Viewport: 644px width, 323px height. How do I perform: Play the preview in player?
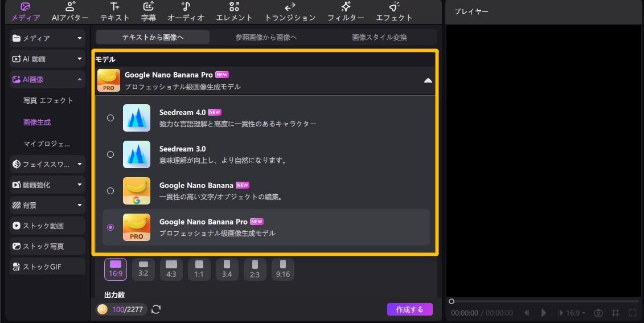[543, 313]
